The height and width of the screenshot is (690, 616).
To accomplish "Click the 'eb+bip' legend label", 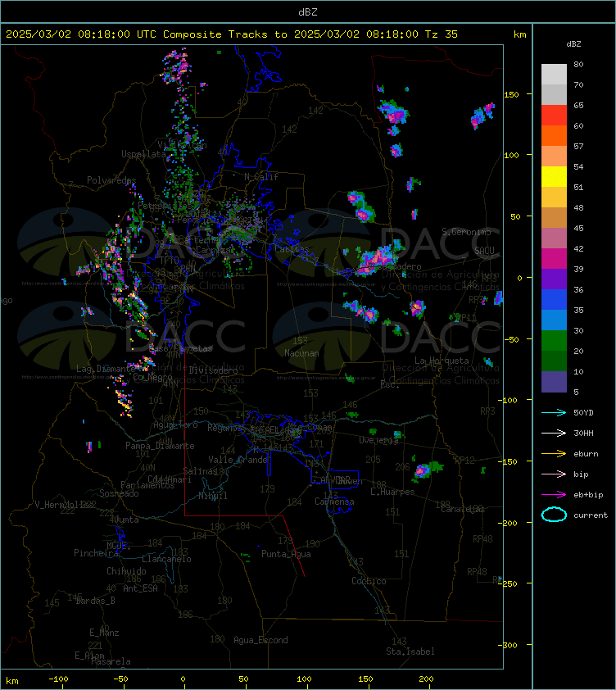I will (588, 495).
